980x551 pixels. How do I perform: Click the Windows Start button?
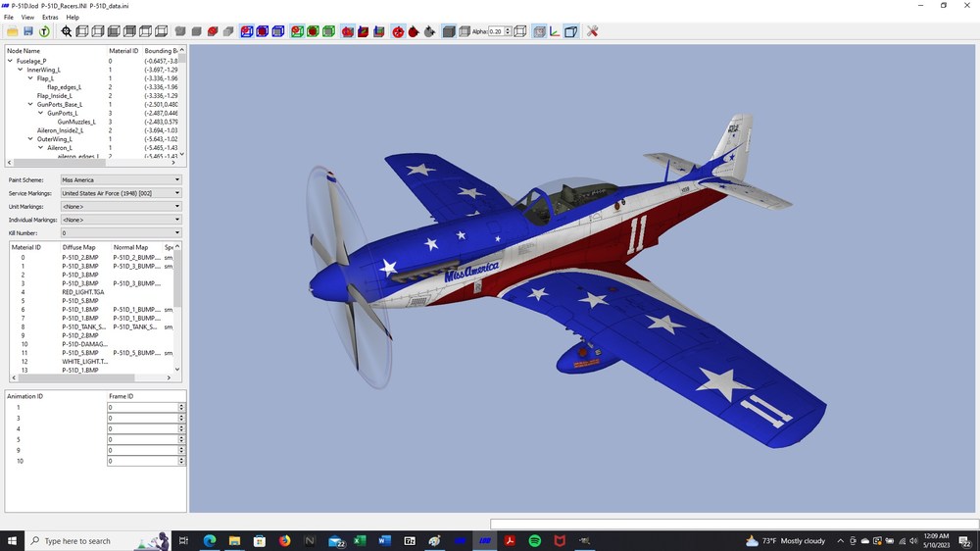(x=12, y=540)
